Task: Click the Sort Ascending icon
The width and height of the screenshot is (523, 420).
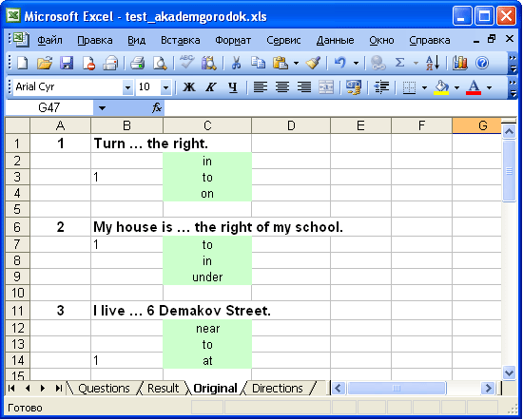Action: click(x=433, y=63)
